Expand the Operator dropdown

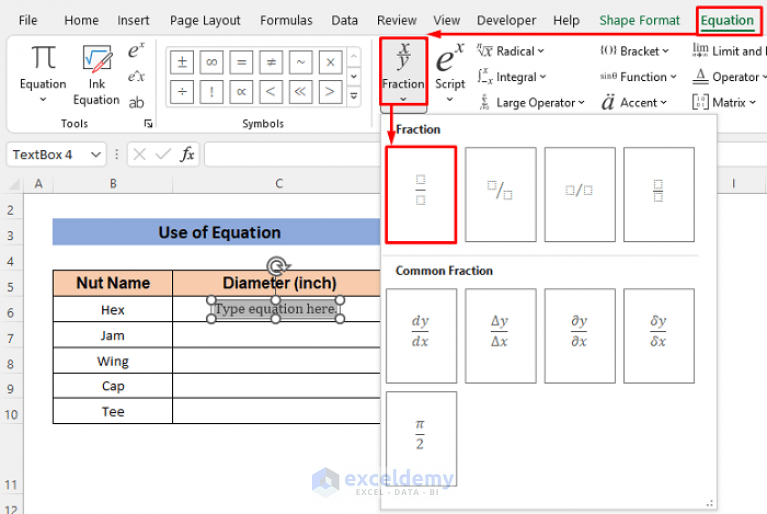pyautogui.click(x=729, y=77)
